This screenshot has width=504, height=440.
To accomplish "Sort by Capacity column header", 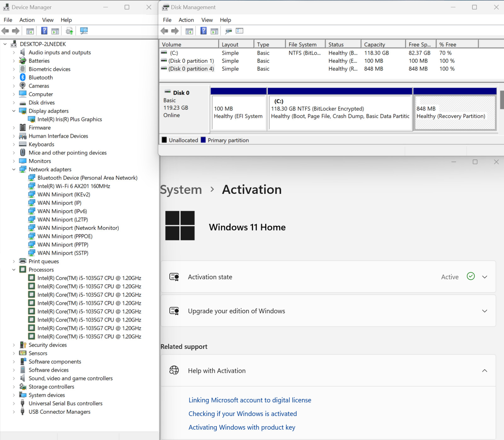I will point(383,44).
